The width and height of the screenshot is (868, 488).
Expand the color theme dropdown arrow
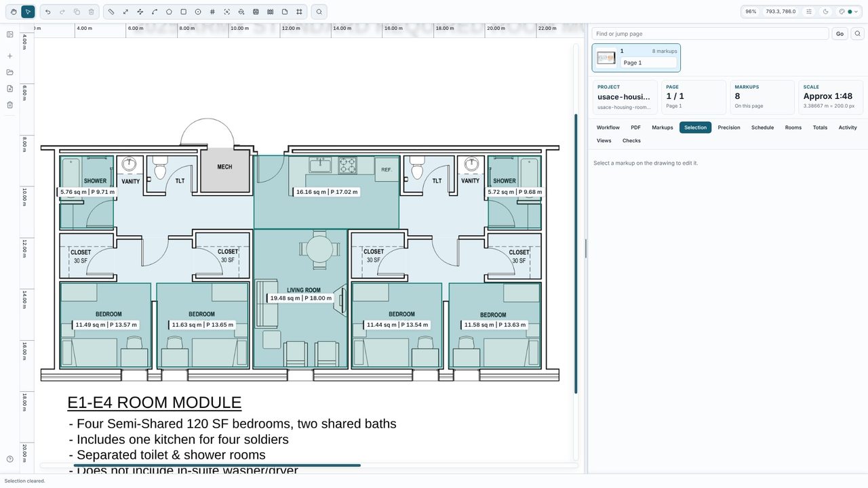coord(856,12)
